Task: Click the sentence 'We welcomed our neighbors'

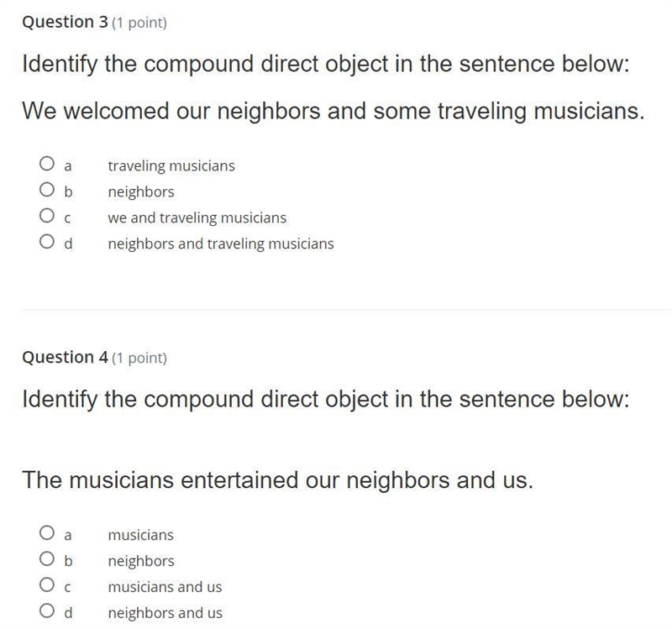Action: point(333,111)
